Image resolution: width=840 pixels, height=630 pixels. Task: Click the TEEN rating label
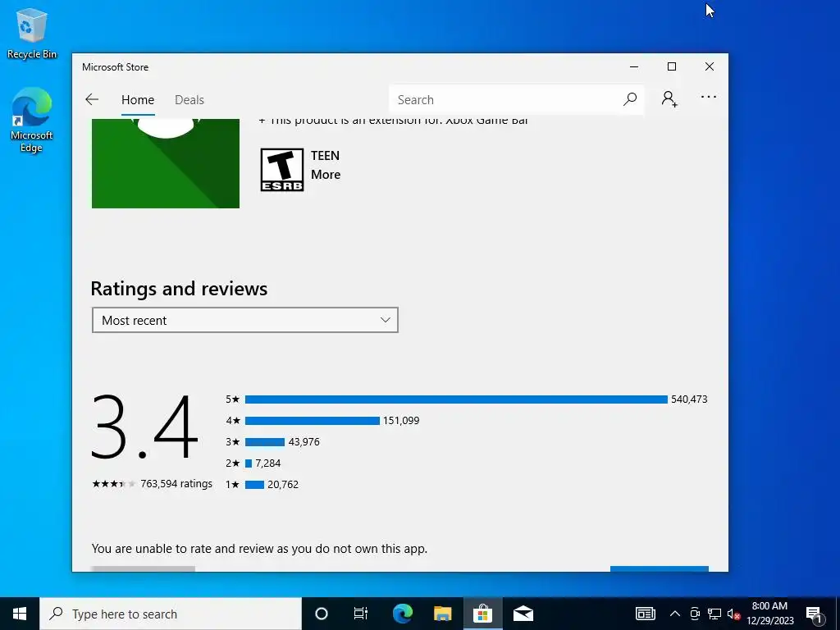coord(325,155)
